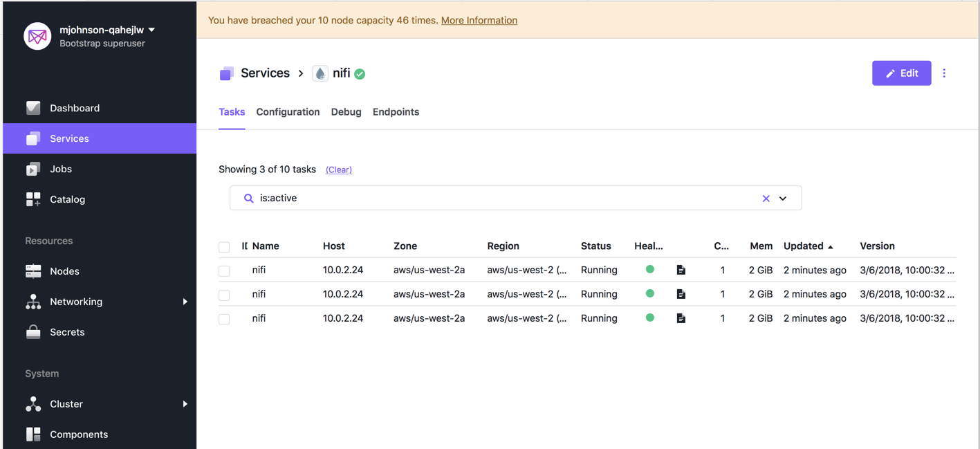The width and height of the screenshot is (980, 449).
Task: Click the Nodes icon under Resources
Action: pyautogui.click(x=33, y=271)
